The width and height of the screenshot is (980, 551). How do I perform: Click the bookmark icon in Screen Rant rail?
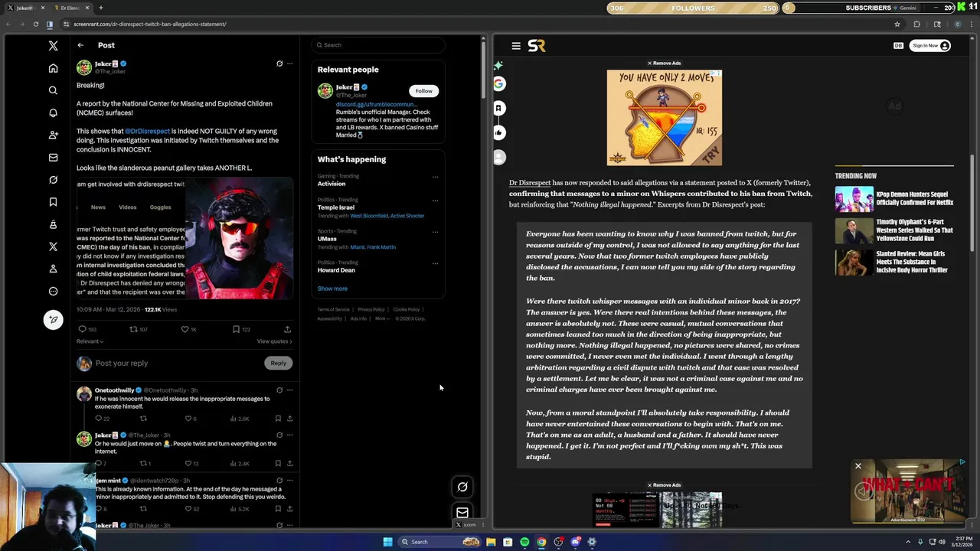(499, 108)
